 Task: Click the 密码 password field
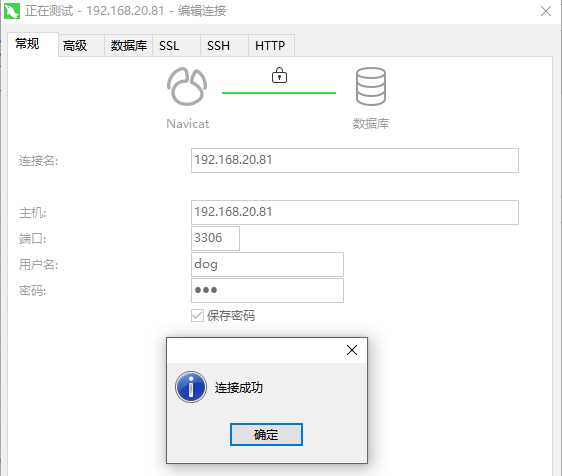coord(267,290)
